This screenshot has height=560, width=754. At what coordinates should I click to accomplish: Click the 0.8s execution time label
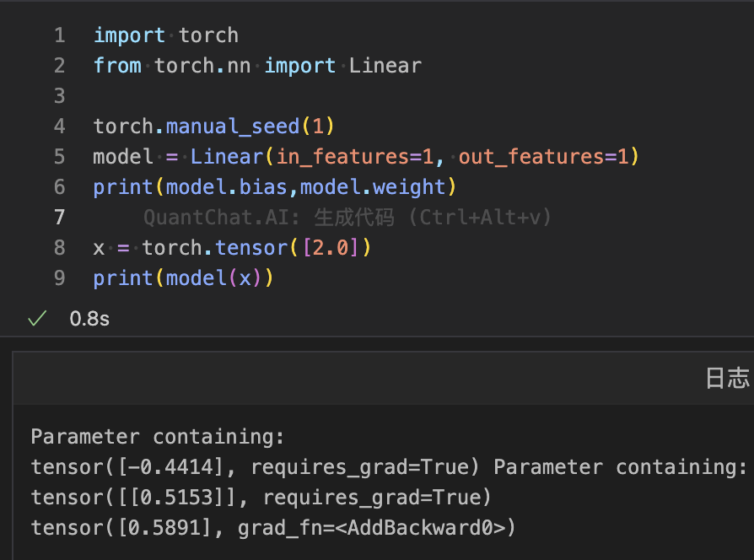89,319
